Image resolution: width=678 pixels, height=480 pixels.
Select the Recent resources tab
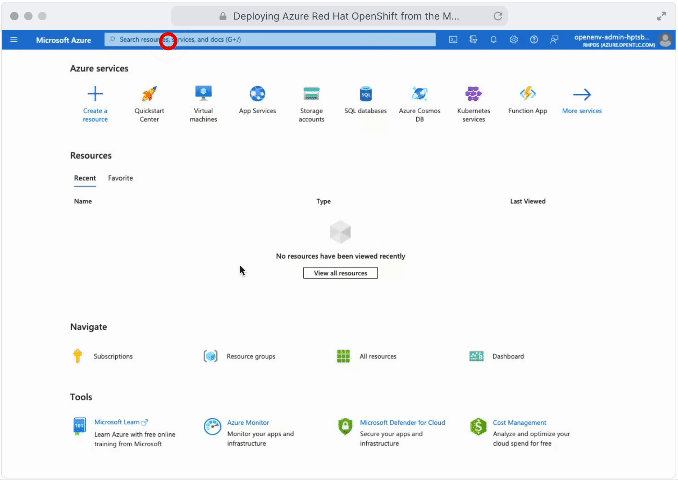tap(85, 178)
